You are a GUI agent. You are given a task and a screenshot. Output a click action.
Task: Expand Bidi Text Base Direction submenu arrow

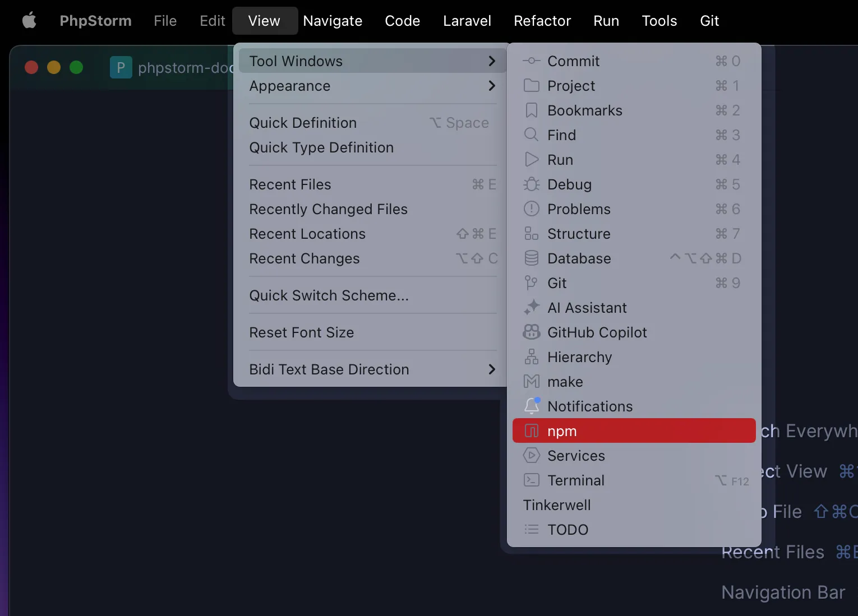(492, 369)
